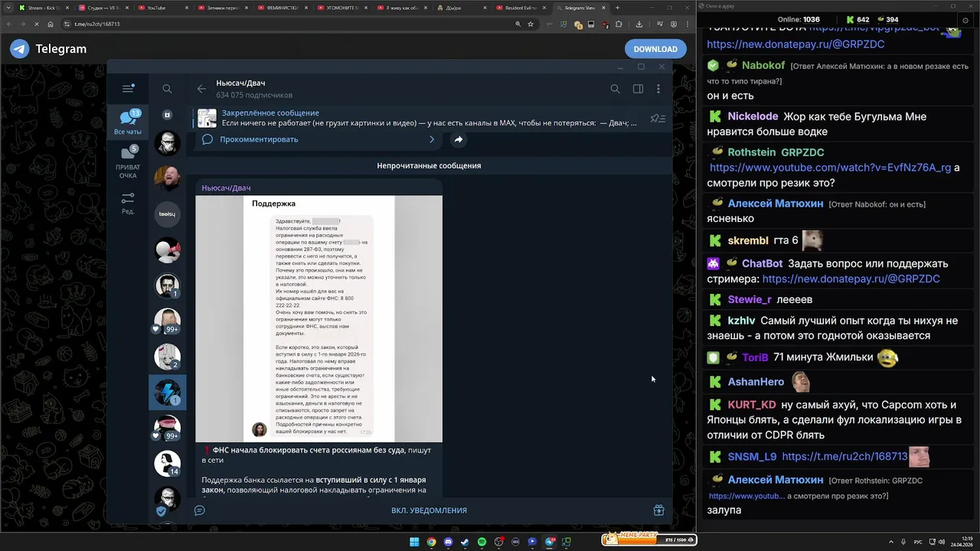This screenshot has width=980, height=551.
Task: Open Chrome from the taskbar
Action: tap(431, 542)
